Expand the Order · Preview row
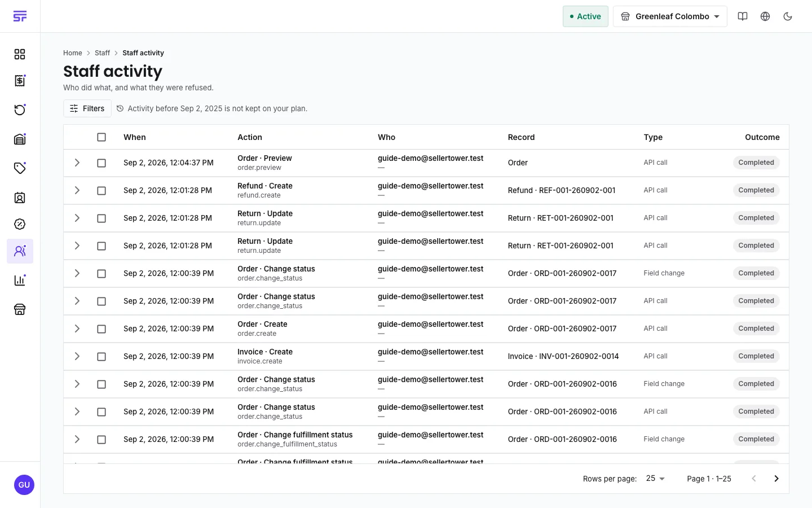 pos(77,163)
